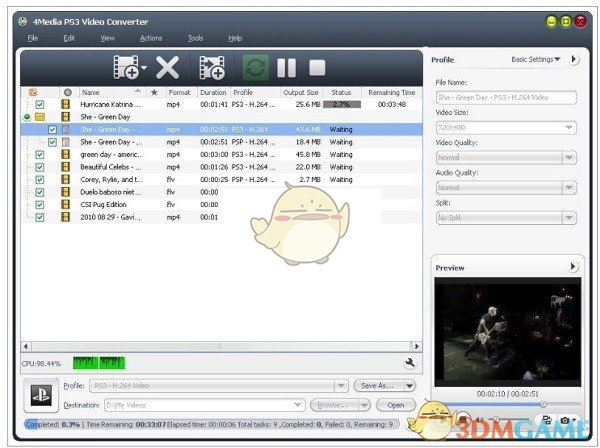The width and height of the screenshot is (600, 448).
Task: Click film icon of green day - americ row
Action: pyautogui.click(x=66, y=154)
